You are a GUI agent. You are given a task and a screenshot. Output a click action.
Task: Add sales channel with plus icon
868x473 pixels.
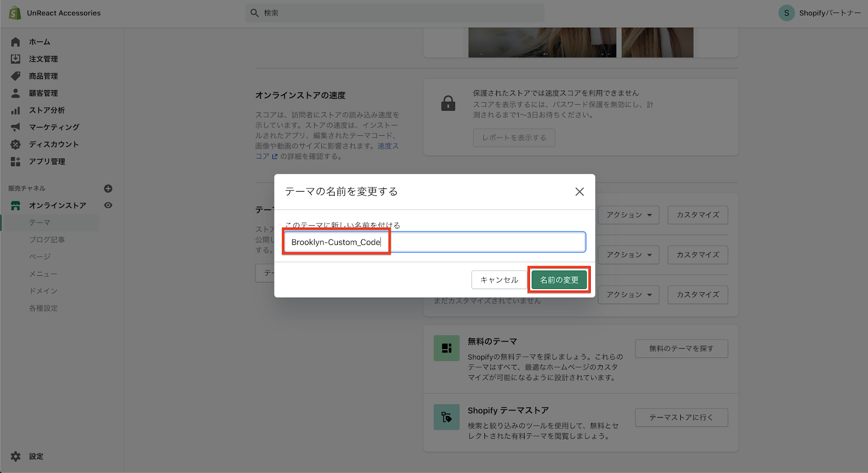click(108, 188)
